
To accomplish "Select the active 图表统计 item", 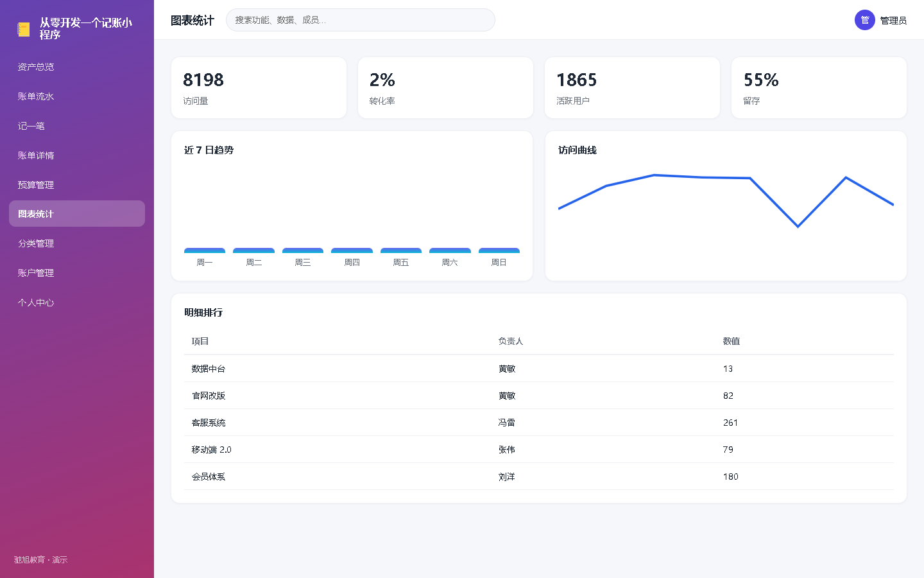I will (77, 214).
